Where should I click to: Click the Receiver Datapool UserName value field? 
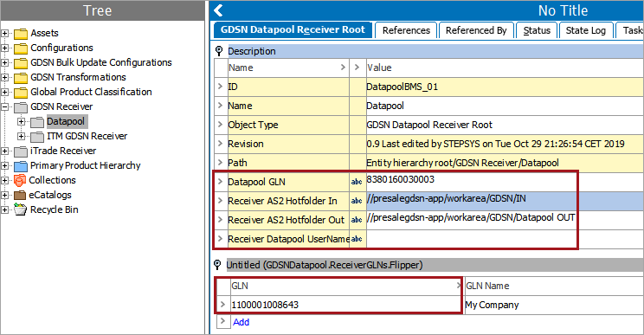pyautogui.click(x=471, y=239)
